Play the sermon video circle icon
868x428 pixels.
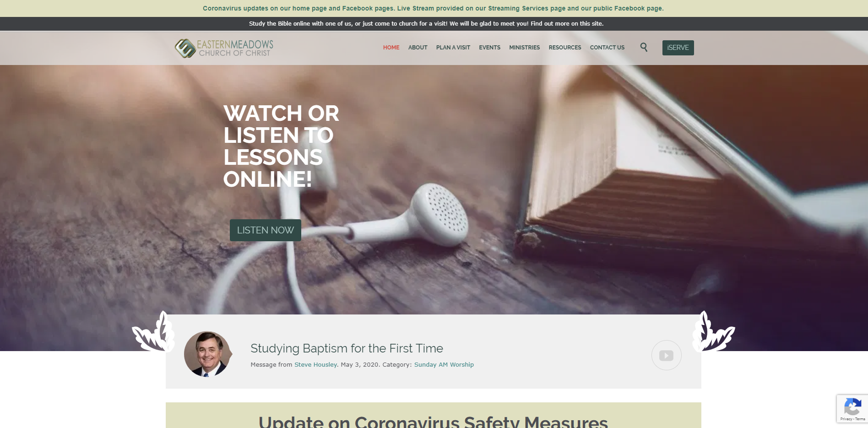[666, 355]
